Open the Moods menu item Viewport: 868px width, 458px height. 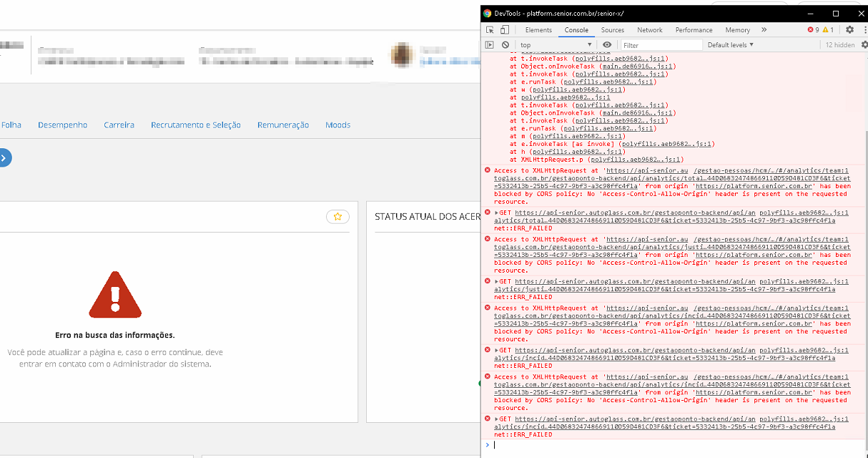[x=338, y=125]
